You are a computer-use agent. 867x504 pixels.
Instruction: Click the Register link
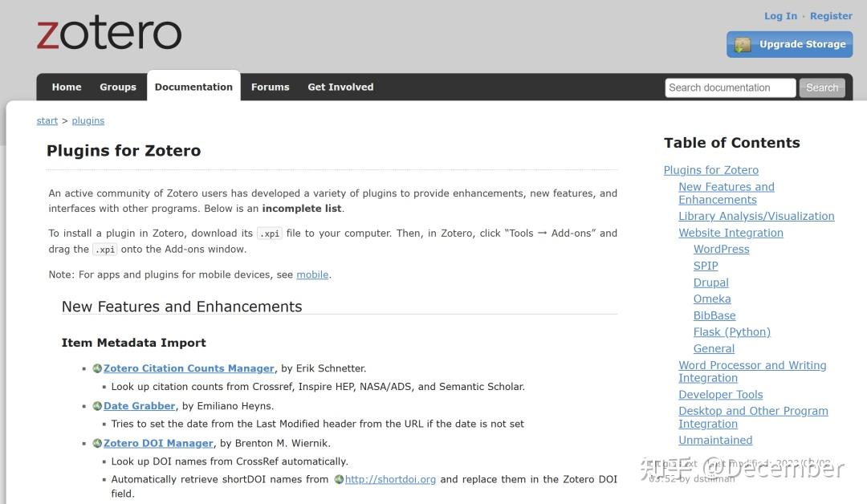tap(831, 15)
